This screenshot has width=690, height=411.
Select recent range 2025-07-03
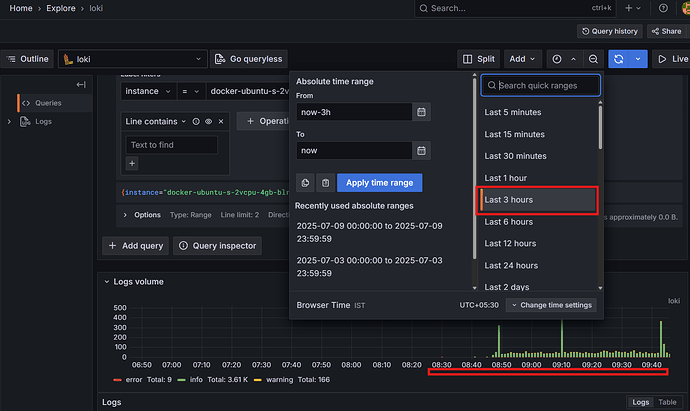coord(370,267)
